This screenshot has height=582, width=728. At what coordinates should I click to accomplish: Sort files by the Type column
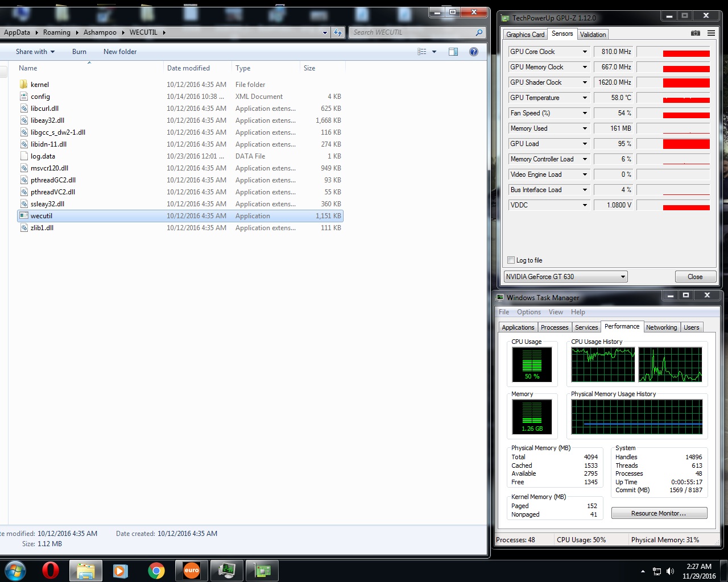[x=266, y=68]
